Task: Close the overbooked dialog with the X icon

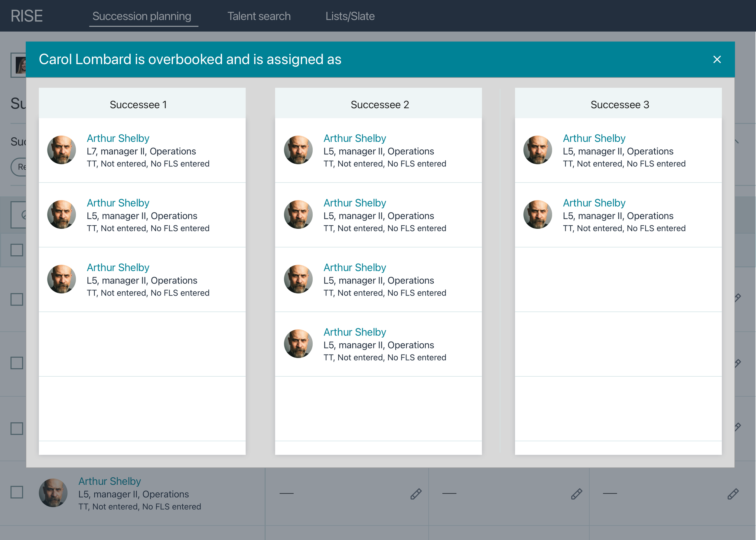Action: 717,60
